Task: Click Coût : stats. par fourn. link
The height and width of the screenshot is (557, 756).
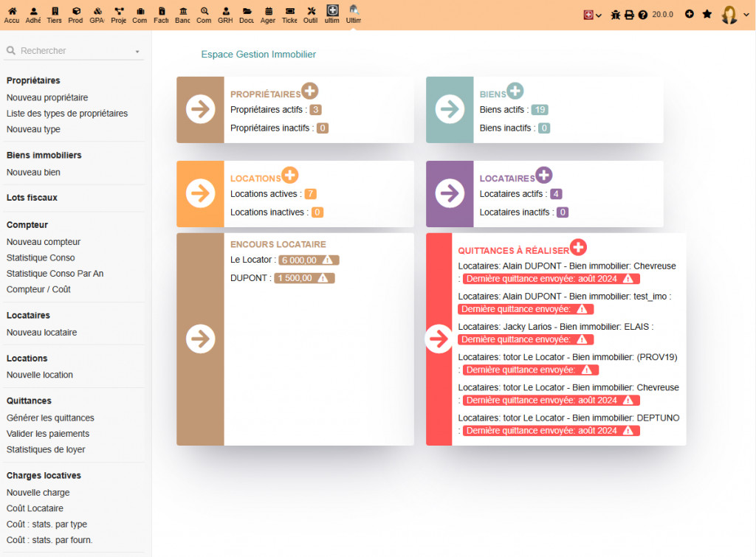Action: pyautogui.click(x=49, y=539)
